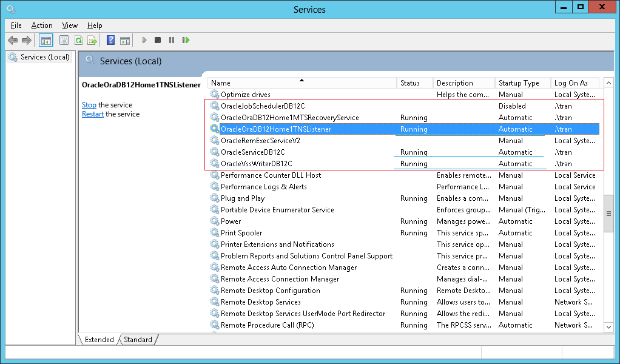The height and width of the screenshot is (364, 620).
Task: Click the gear icon beside Optimize drives
Action: pyautogui.click(x=214, y=94)
